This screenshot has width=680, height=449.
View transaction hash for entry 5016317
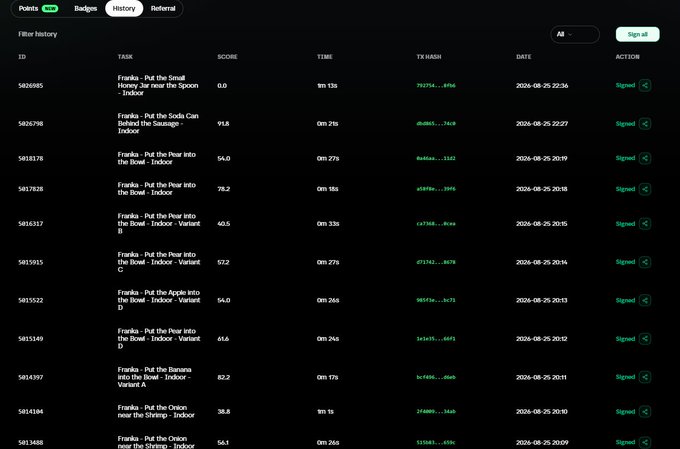pyautogui.click(x=436, y=224)
